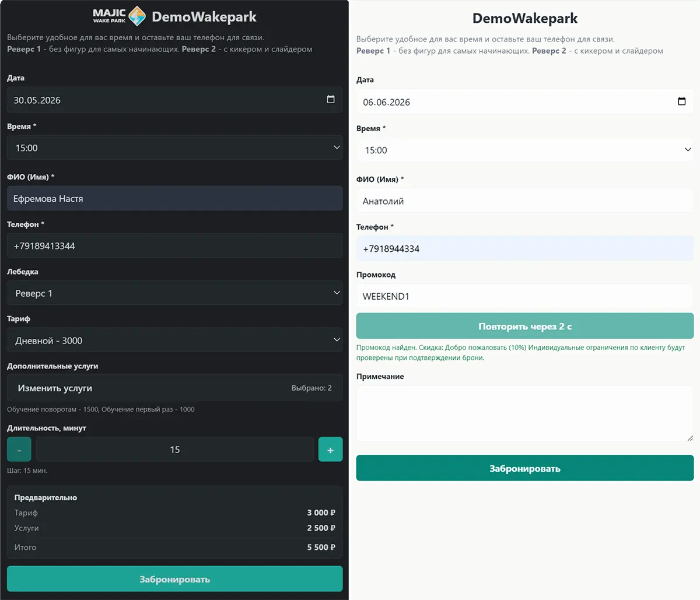
Task: Open the Лебедка dropdown showing Реверс 1
Action: pyautogui.click(x=175, y=293)
